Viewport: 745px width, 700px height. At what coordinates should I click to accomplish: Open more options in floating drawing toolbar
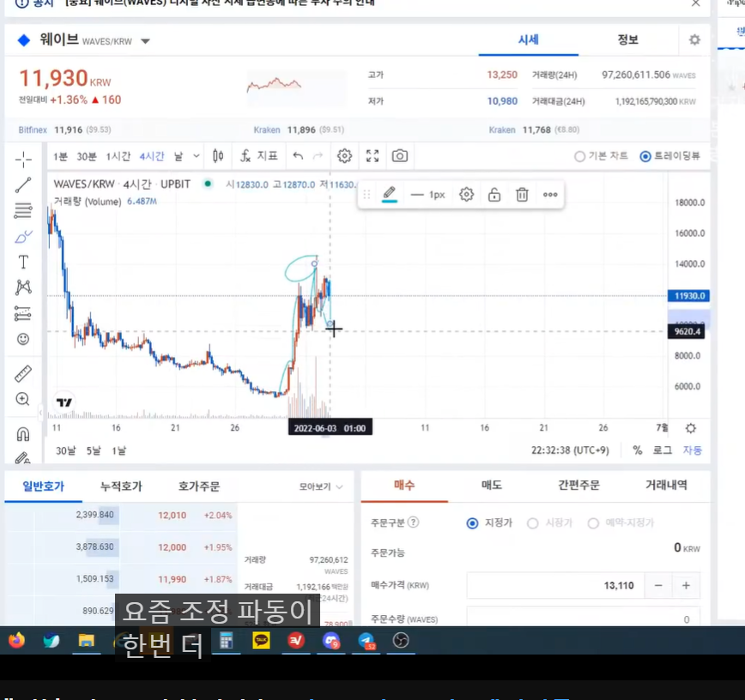pyautogui.click(x=550, y=194)
